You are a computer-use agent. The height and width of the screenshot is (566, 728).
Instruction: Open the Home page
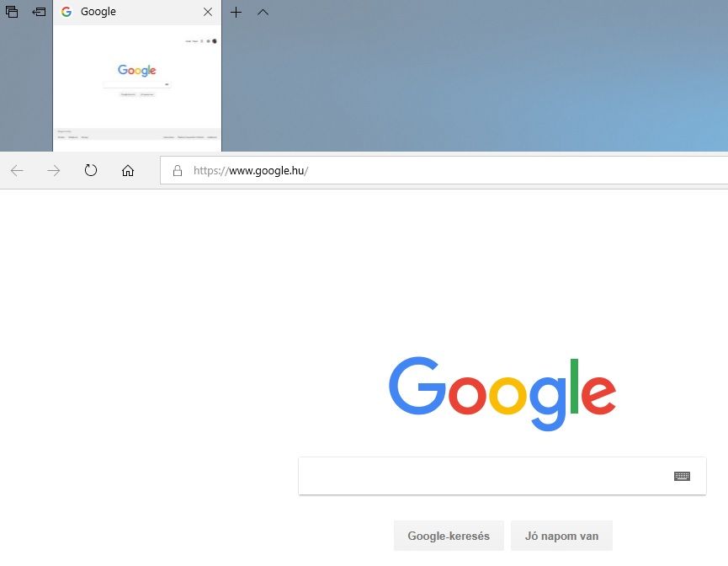pyautogui.click(x=128, y=170)
